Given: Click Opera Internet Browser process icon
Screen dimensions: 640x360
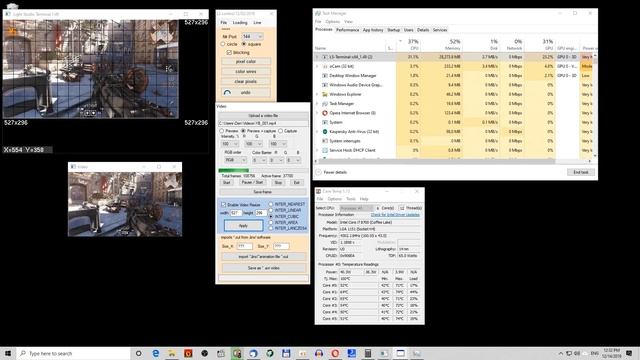Looking at the screenshot, I should click(325, 113).
